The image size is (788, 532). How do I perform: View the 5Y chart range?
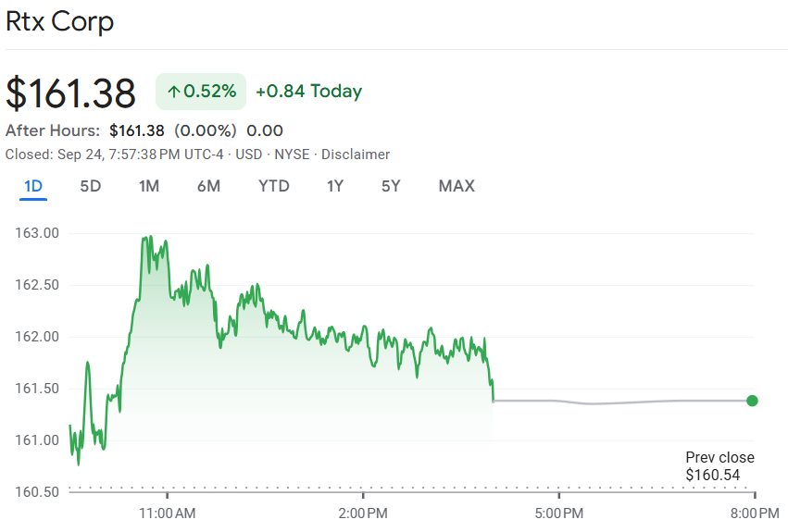coord(391,186)
